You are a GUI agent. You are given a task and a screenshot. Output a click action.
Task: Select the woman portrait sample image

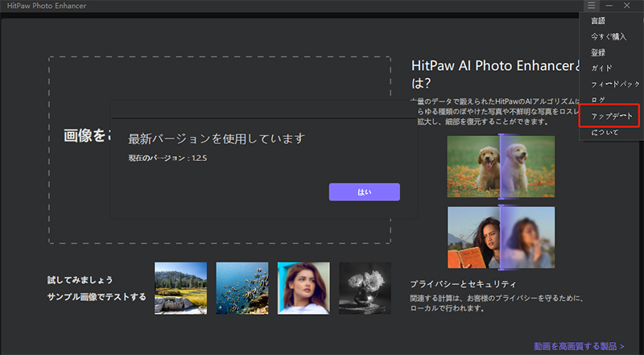click(x=303, y=288)
